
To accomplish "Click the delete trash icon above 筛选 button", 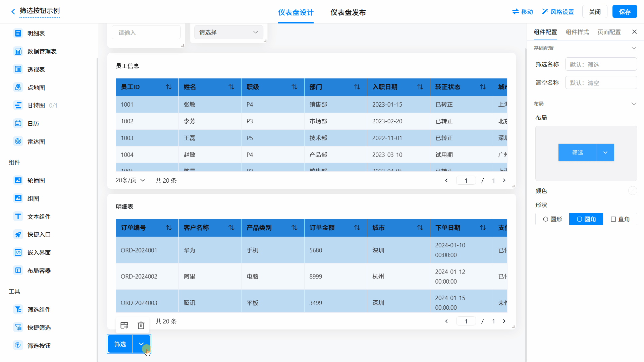I will [141, 325].
